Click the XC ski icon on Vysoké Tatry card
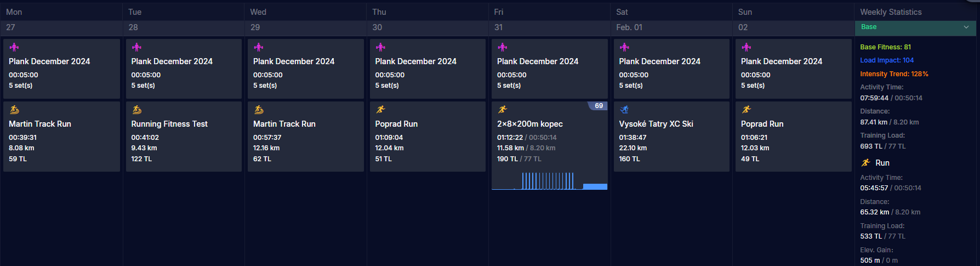The image size is (980, 266). (624, 110)
